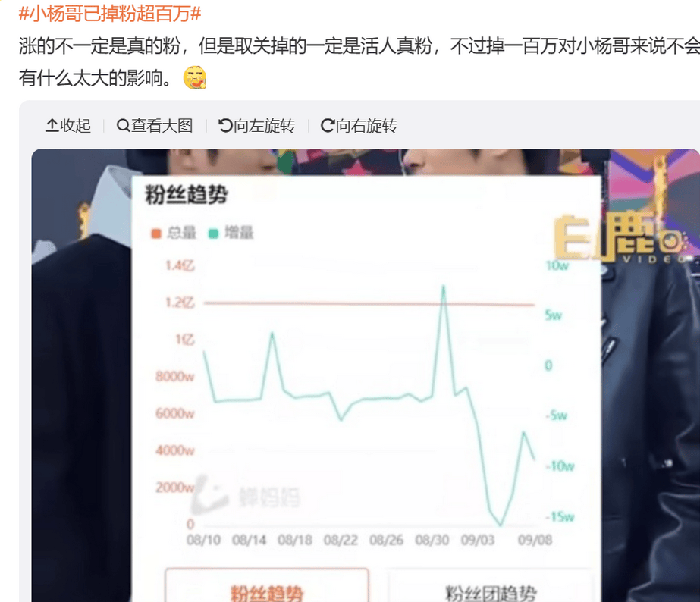Toggle the 增量 legend label
This screenshot has height=602, width=700.
[x=240, y=233]
